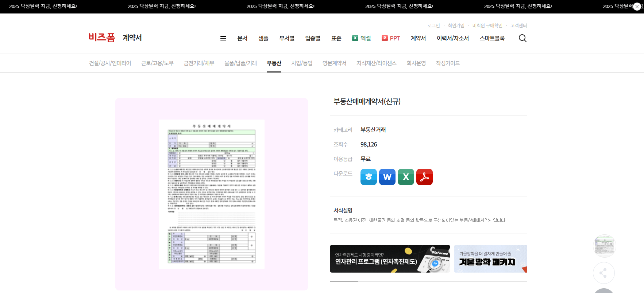The image size is (644, 293).
Task: Open the 문서 menu
Action: coord(242,38)
